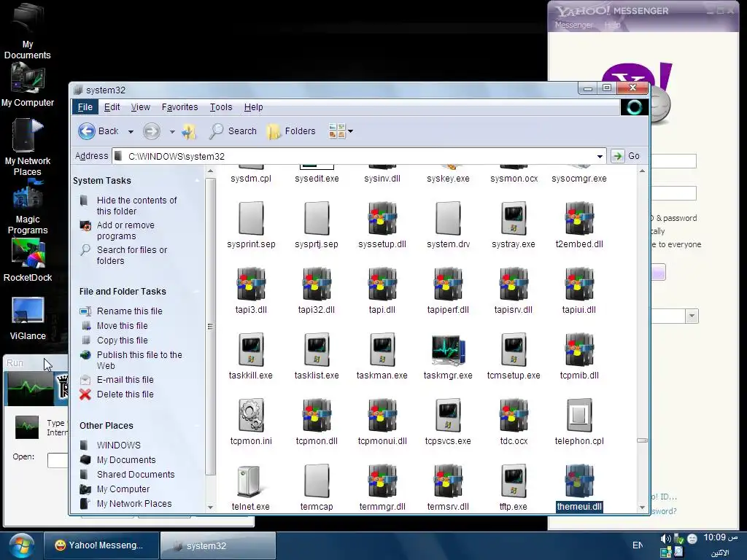Click Add or remove programs link

[125, 230]
